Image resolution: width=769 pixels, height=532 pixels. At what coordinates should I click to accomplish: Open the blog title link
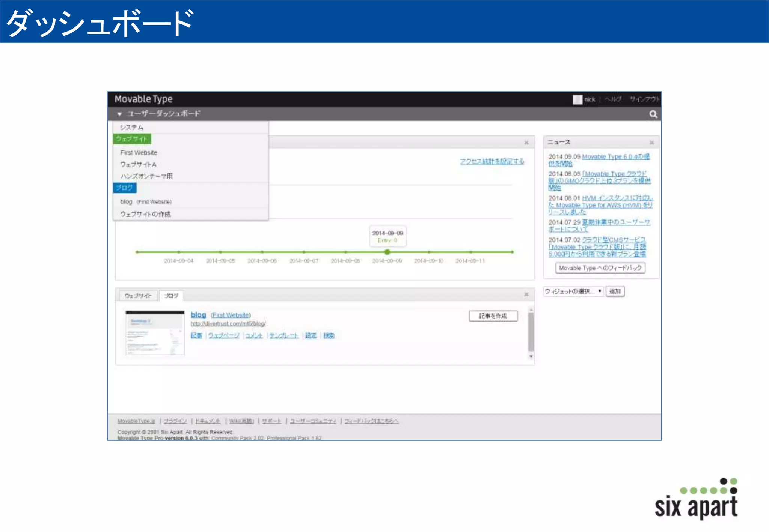(198, 315)
